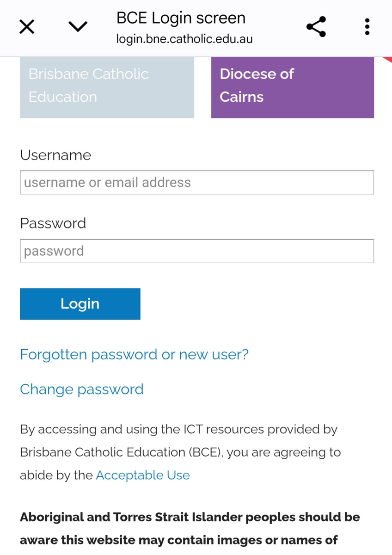Focus the username or email address field
392x555 pixels.
click(x=197, y=183)
